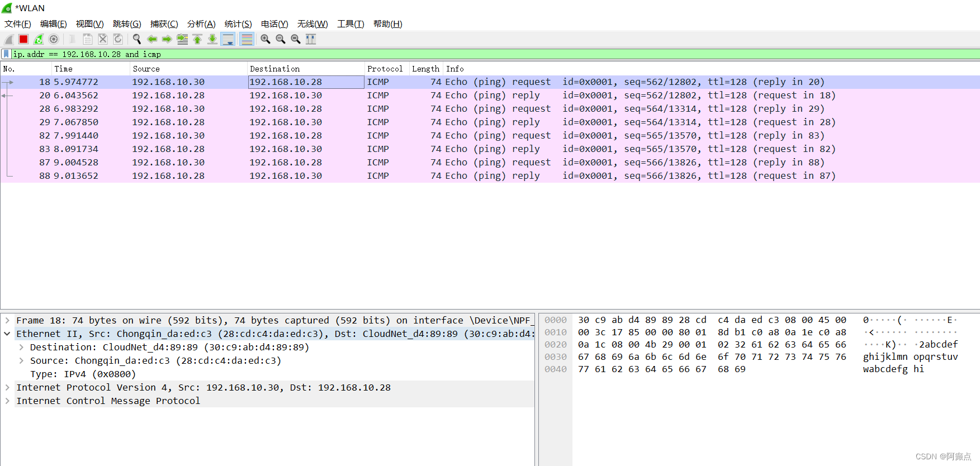Expand the Internet Protocol Version 4 node
The image size is (980, 466).
click(x=7, y=387)
